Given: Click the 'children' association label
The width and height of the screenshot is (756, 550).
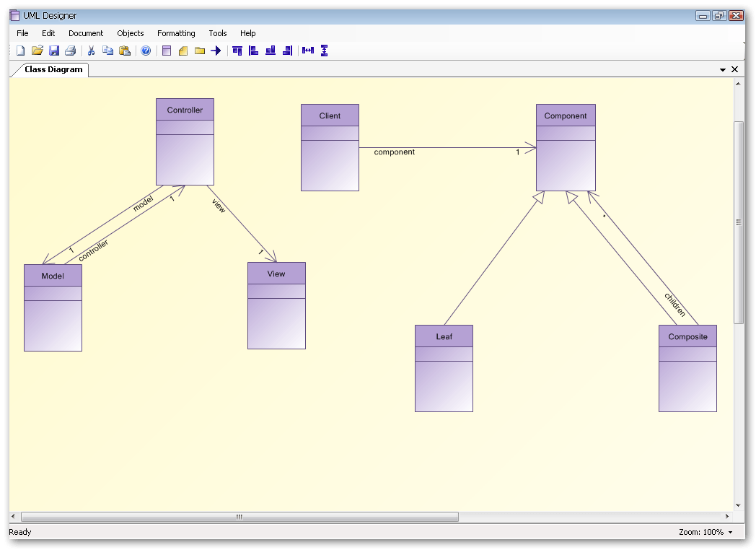Looking at the screenshot, I should point(674,305).
